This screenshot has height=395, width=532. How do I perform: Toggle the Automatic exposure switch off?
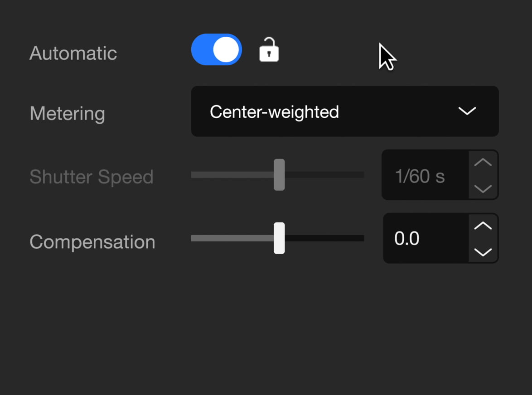pos(217,49)
